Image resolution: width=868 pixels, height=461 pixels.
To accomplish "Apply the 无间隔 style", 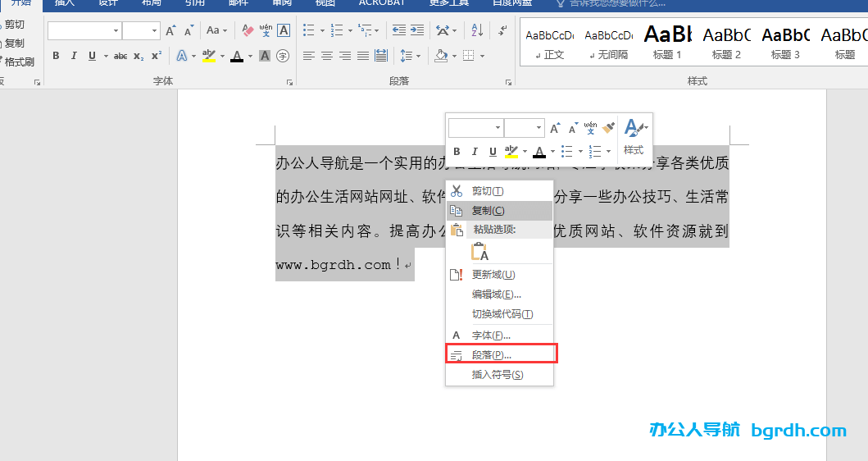I will (609, 43).
